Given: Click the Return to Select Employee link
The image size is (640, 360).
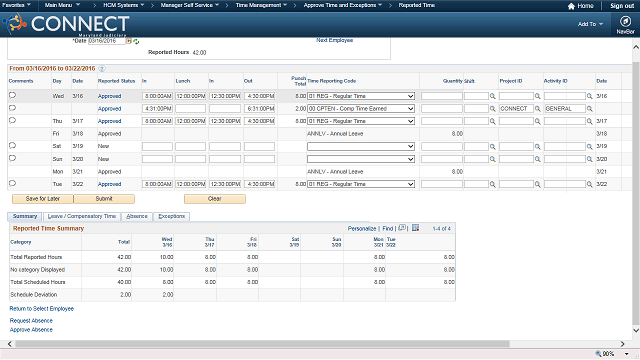Looking at the screenshot, I should [x=42, y=309].
